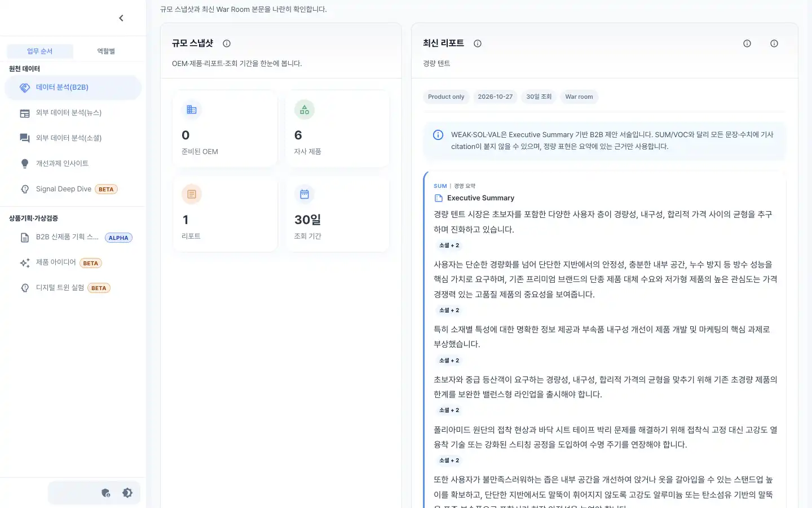
Task: Open 소셜 + 2 citation below the 고품질 제품의 중요성 paragraph
Action: click(x=449, y=310)
